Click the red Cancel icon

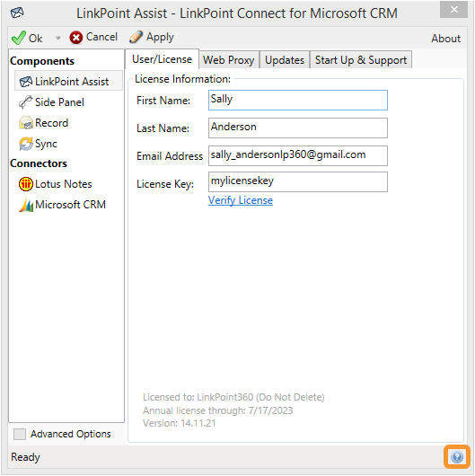[76, 38]
